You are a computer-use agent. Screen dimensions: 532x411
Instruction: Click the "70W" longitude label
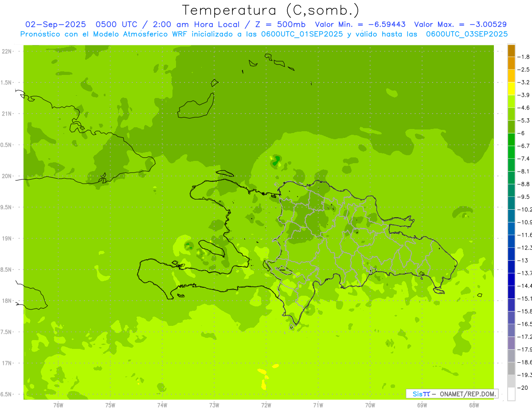coord(370,405)
